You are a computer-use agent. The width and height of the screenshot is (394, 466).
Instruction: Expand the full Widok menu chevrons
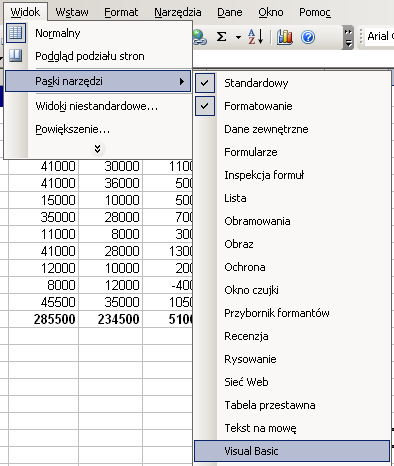[x=97, y=149]
